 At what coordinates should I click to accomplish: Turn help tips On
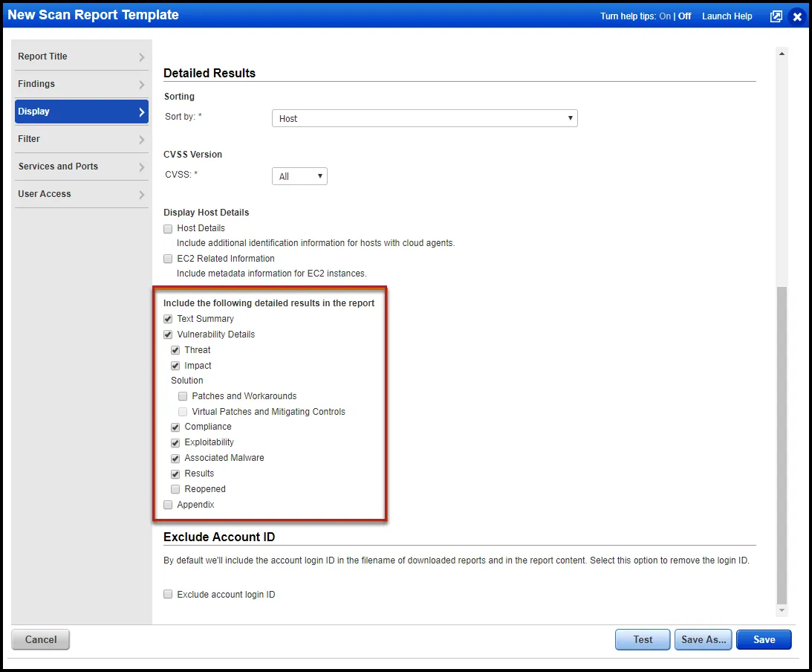pos(664,16)
